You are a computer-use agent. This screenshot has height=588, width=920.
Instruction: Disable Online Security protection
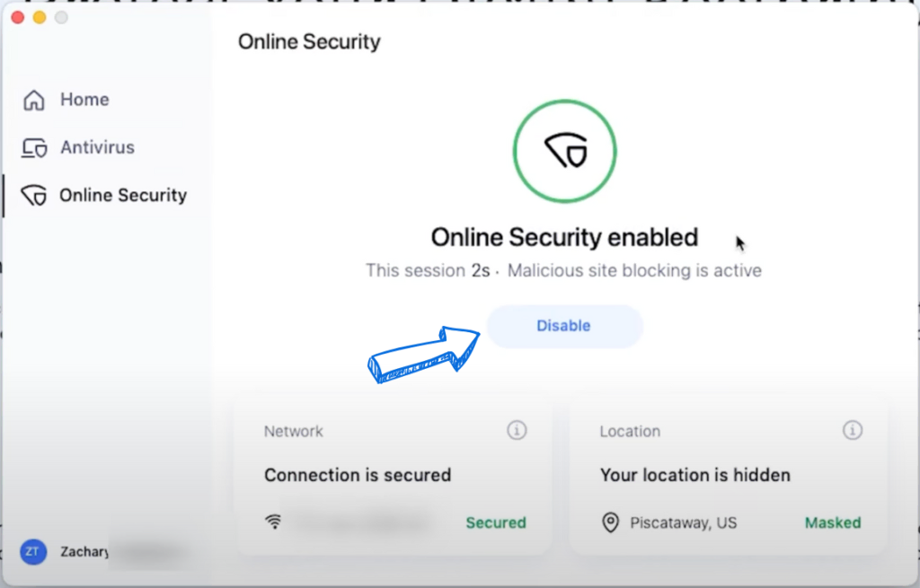coord(564,326)
